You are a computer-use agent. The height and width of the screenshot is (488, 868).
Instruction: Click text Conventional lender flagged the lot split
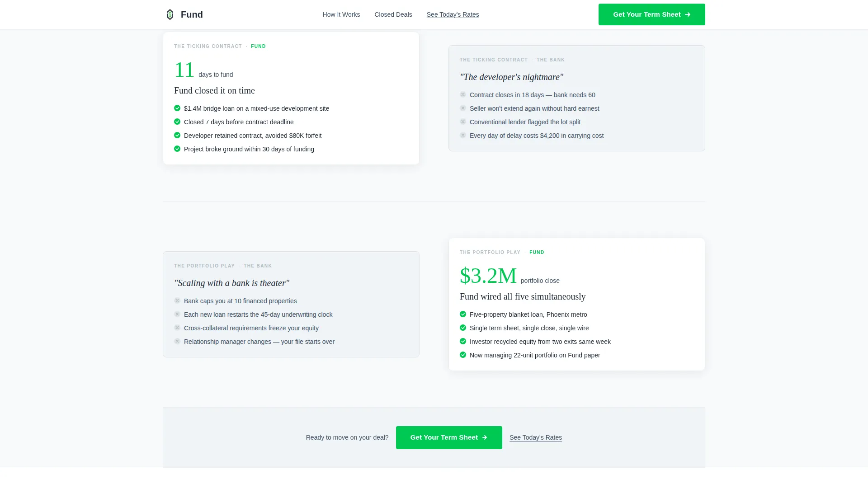[x=525, y=122]
